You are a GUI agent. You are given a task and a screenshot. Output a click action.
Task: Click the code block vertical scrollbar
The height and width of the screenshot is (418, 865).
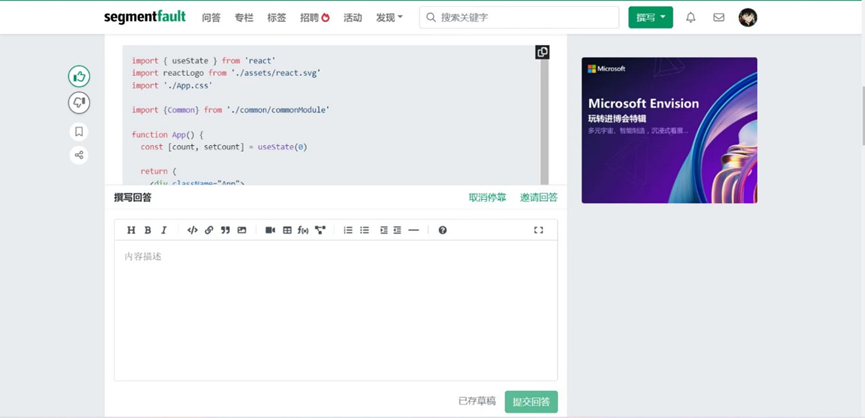(544, 121)
